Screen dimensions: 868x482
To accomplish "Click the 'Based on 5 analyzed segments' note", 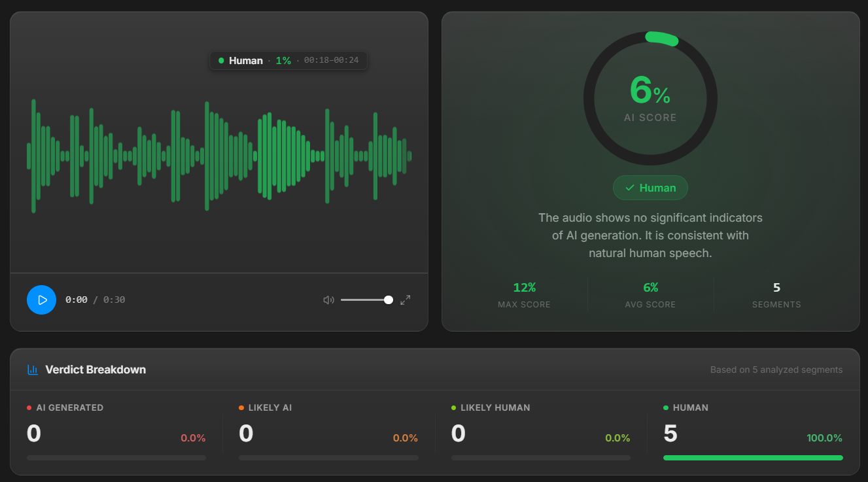I will pos(776,370).
